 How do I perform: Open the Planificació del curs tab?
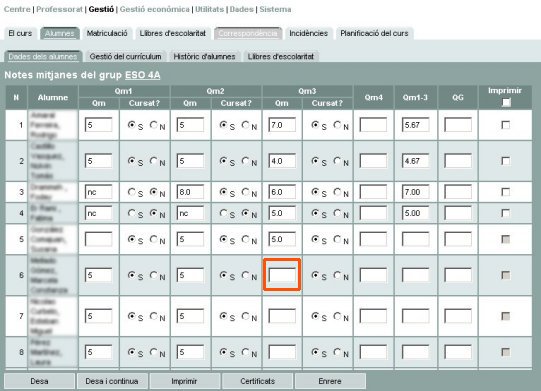(x=374, y=33)
